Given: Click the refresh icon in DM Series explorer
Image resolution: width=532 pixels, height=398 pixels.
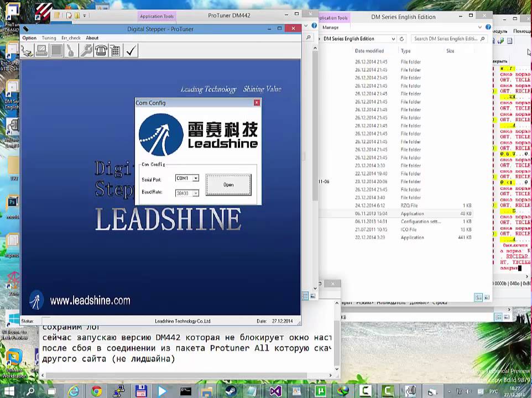Looking at the screenshot, I should pos(401,39).
